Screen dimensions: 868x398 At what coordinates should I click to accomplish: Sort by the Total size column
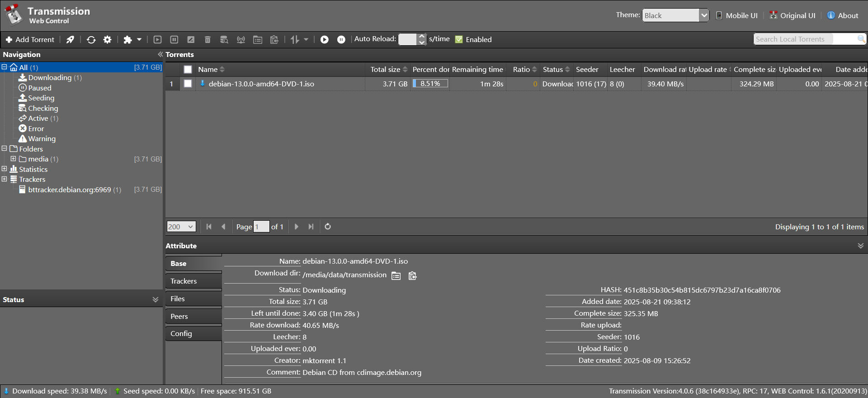(389, 69)
